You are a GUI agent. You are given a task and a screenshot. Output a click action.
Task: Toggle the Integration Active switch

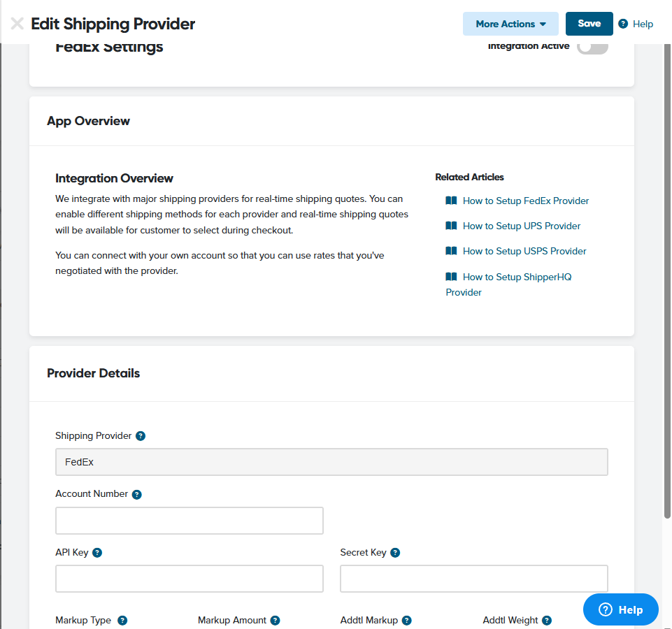point(592,47)
